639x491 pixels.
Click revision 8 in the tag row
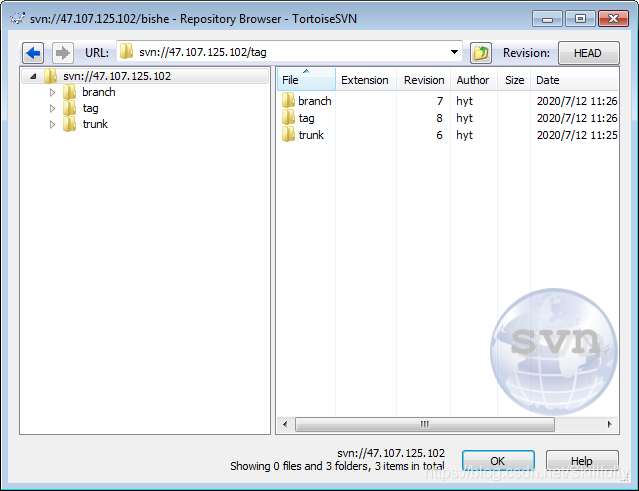tap(439, 118)
